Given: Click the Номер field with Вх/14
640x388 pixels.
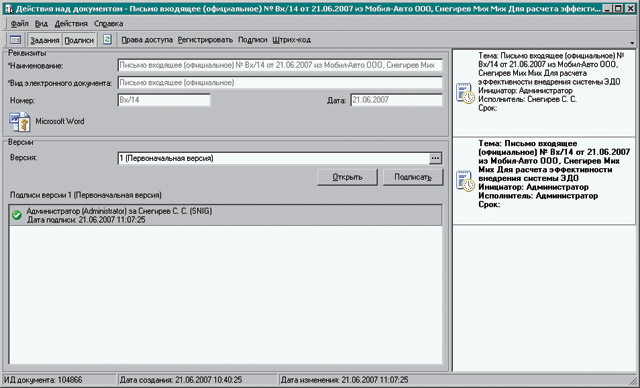Looking at the screenshot, I should (x=164, y=100).
